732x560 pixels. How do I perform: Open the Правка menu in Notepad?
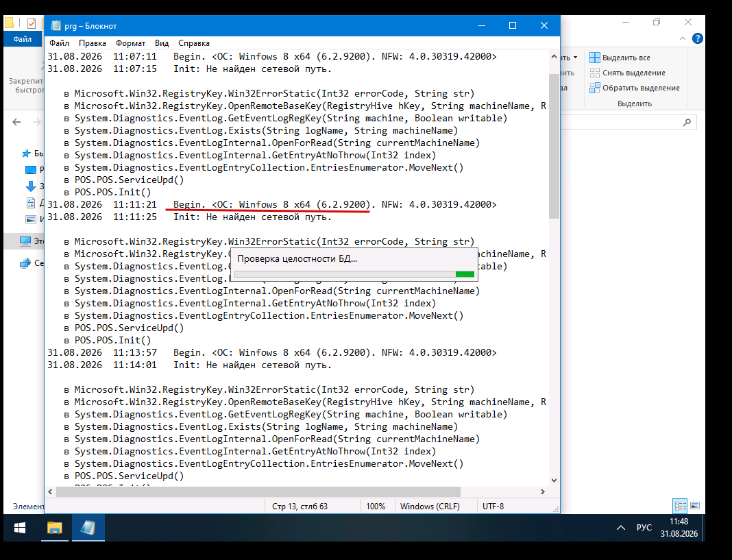[93, 43]
